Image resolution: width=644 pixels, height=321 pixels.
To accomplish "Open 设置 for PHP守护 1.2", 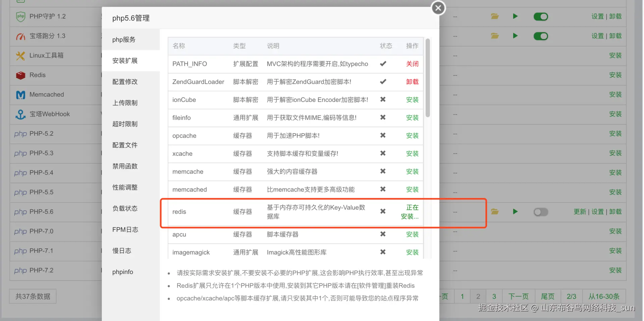I will 598,16.
